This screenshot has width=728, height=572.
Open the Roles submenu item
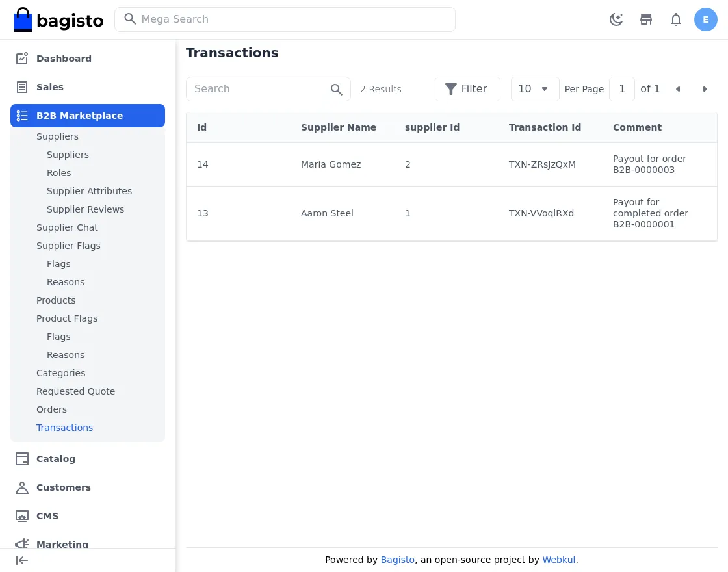coord(59,173)
